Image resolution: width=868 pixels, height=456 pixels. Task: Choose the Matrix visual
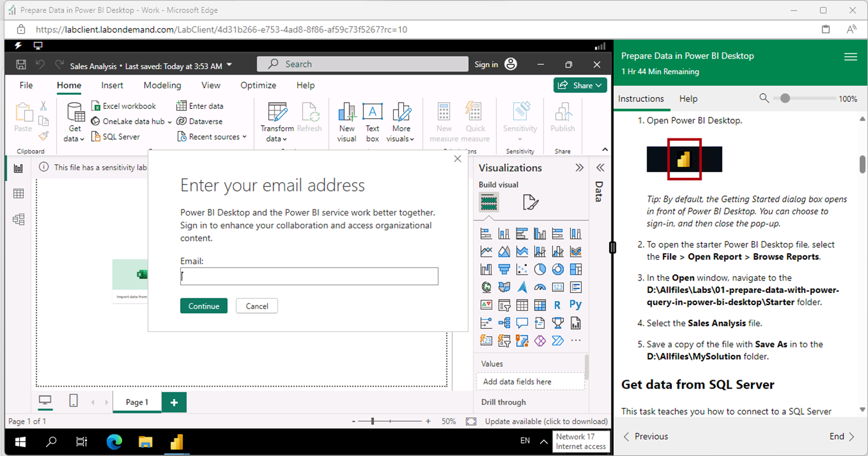(x=540, y=306)
